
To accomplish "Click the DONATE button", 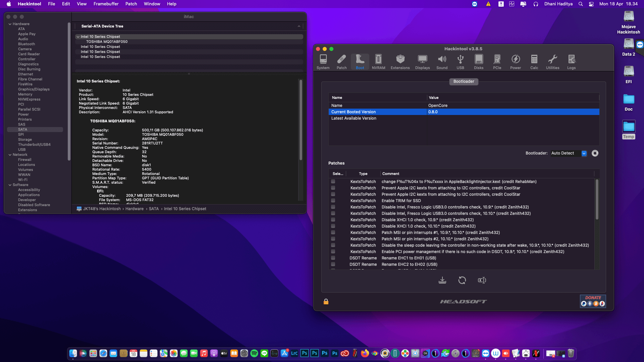I will point(593,301).
